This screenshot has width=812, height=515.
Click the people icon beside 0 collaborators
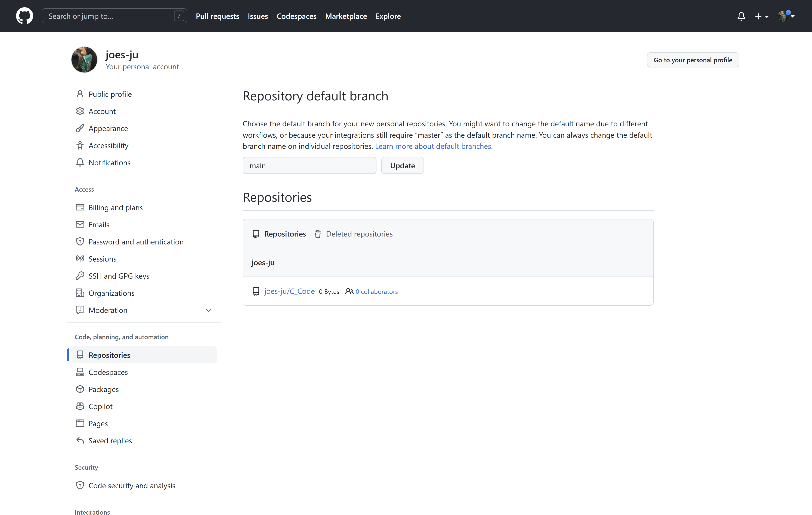[x=349, y=291]
